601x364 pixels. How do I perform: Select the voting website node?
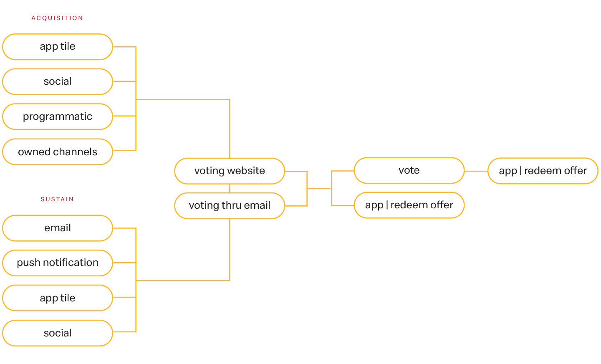[x=230, y=171]
